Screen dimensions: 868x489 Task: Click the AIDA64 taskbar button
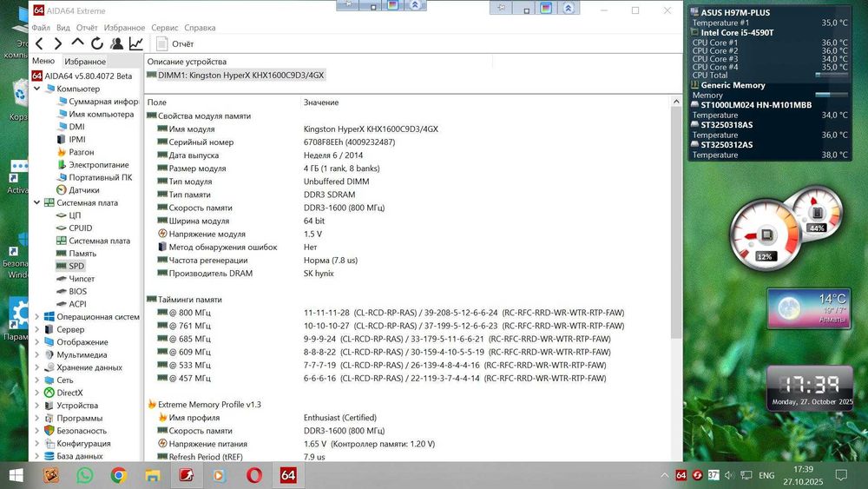click(288, 476)
